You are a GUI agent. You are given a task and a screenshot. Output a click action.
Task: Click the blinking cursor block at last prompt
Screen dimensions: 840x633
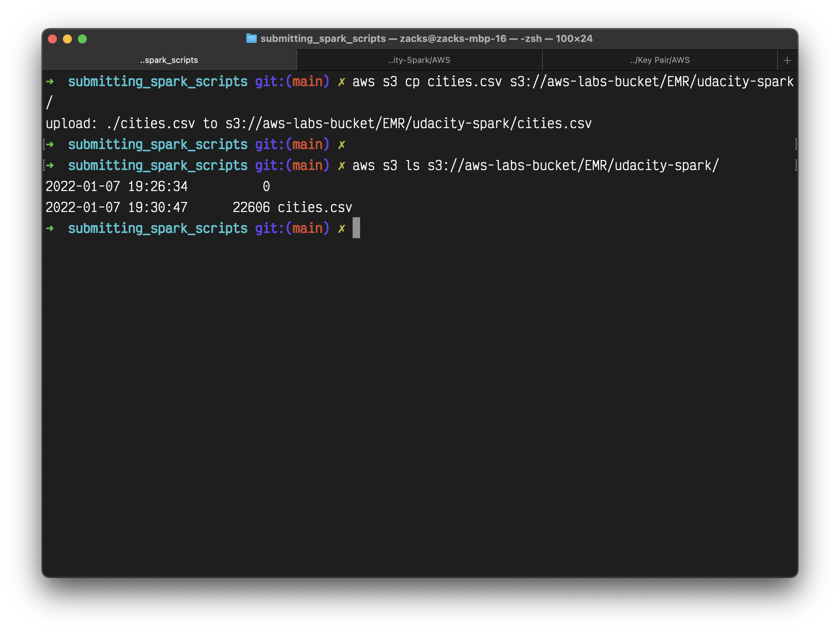click(356, 228)
